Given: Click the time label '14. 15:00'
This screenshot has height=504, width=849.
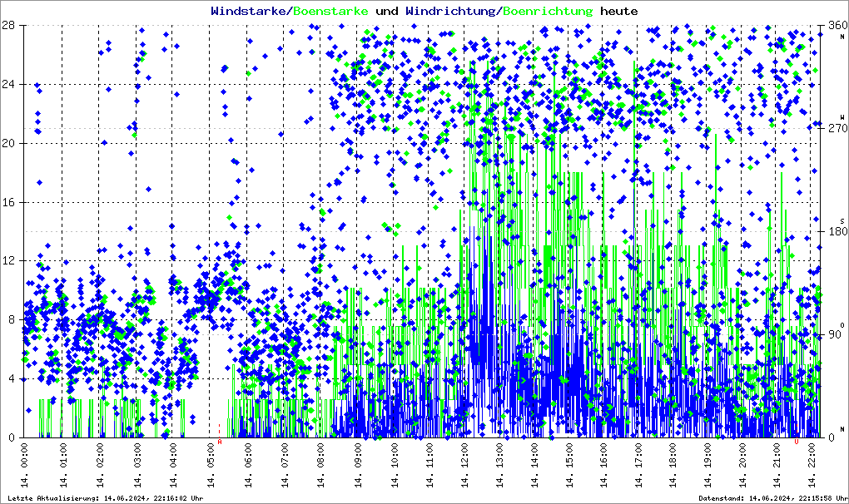Looking at the screenshot, I should tap(569, 465).
